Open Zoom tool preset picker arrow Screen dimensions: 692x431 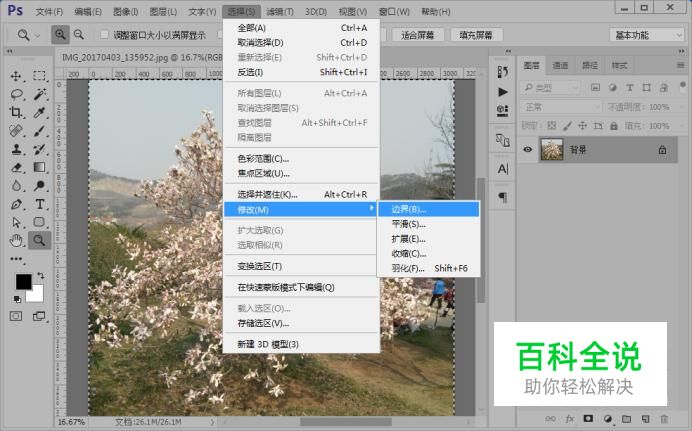[x=38, y=35]
